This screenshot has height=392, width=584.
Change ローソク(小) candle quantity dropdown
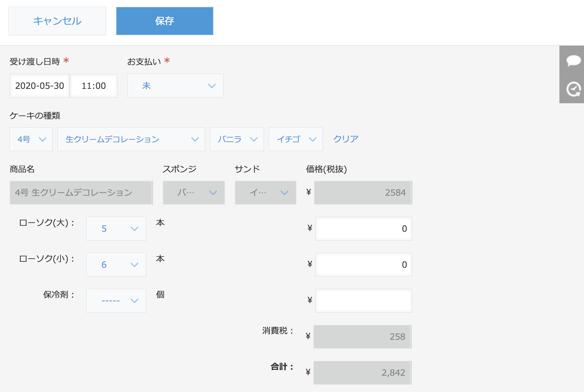[116, 265]
